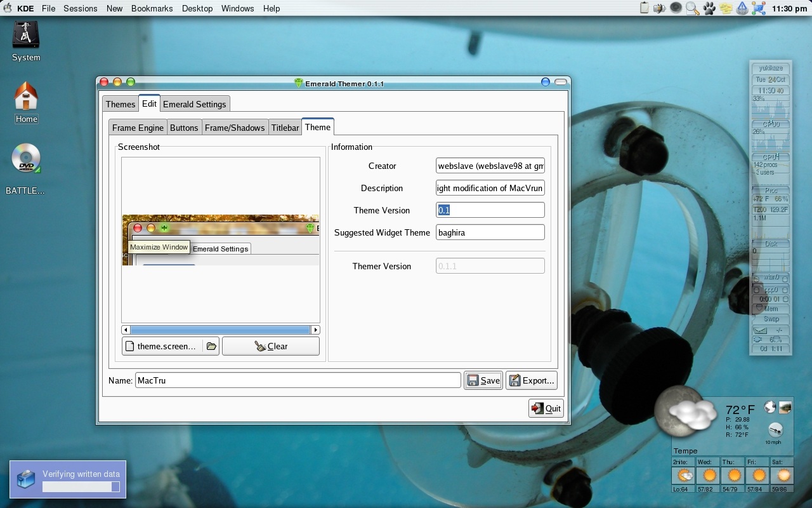Click the screenshot preview thumbnail
The height and width of the screenshot is (508, 812).
tap(221, 240)
